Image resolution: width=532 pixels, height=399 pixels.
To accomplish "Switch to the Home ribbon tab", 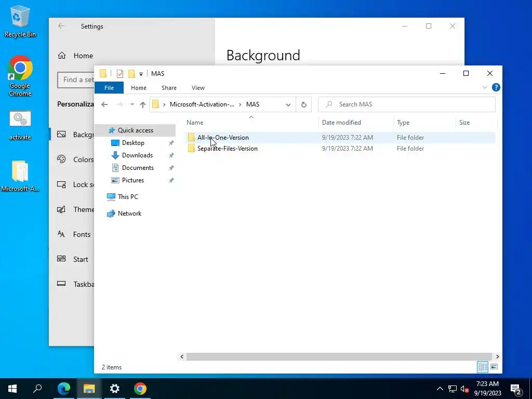I will [138, 87].
